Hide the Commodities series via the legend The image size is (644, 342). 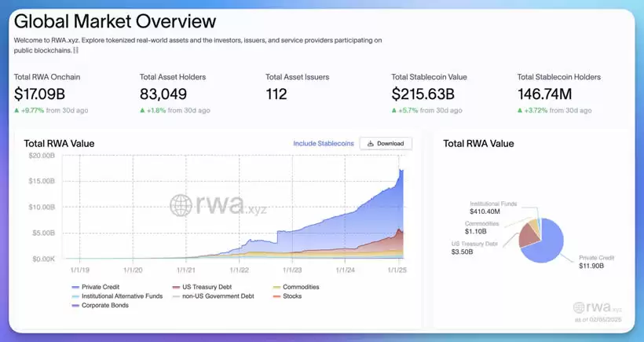pyautogui.click(x=299, y=287)
